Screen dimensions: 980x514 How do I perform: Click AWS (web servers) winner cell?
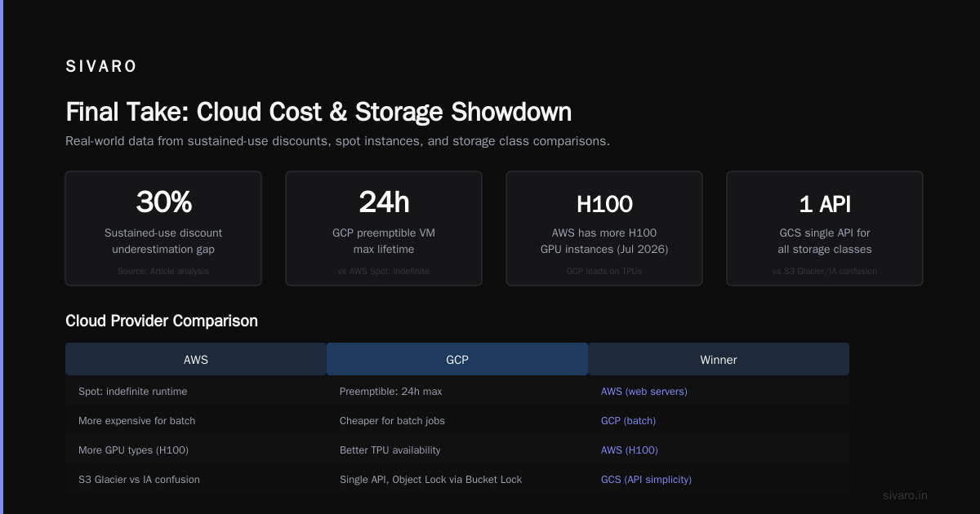click(644, 392)
